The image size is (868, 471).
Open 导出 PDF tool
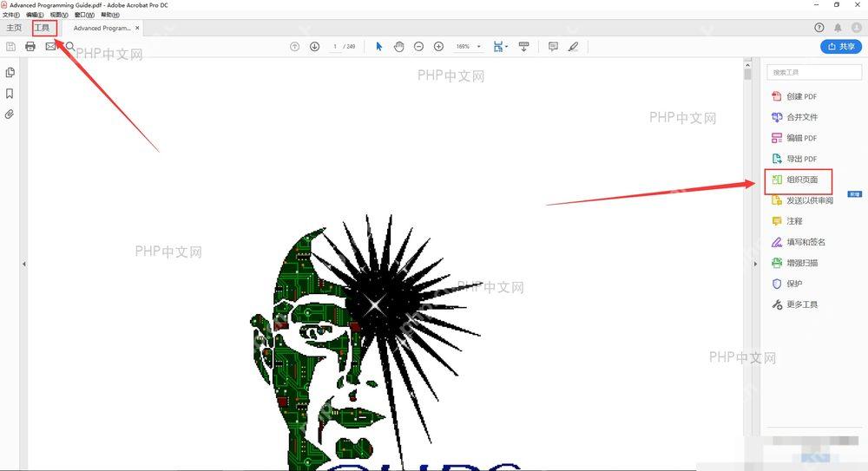794,158
